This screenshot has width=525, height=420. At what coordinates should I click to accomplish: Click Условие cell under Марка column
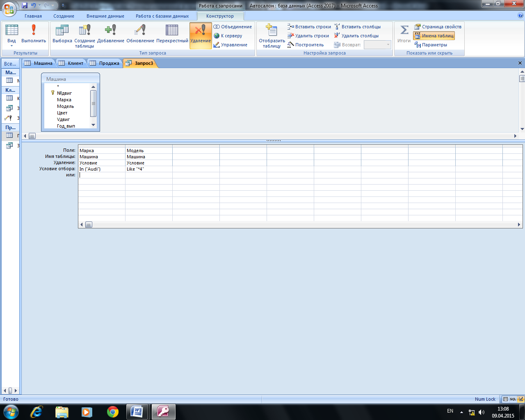click(x=102, y=163)
